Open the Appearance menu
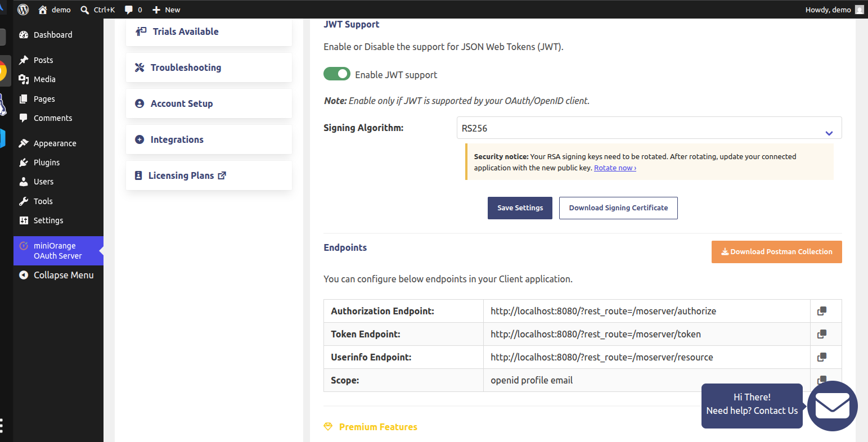This screenshot has height=442, width=868. (59, 143)
